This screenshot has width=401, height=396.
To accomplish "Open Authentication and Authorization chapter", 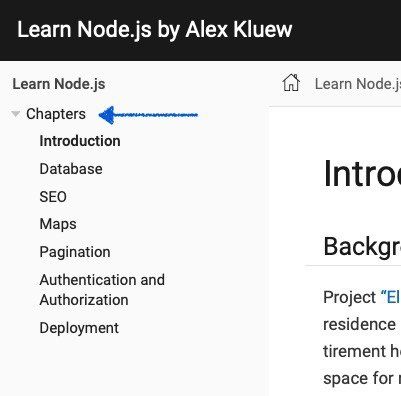I will tap(102, 290).
